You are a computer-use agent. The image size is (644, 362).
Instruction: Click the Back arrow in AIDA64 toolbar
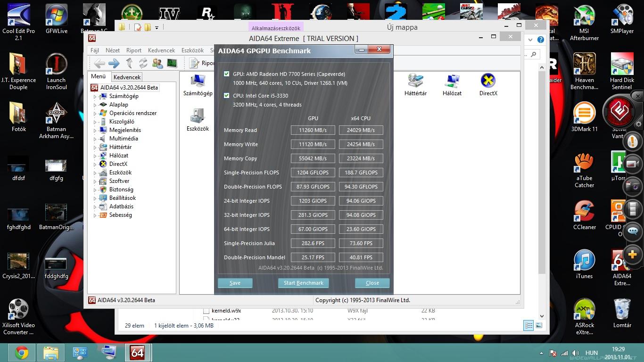(99, 63)
